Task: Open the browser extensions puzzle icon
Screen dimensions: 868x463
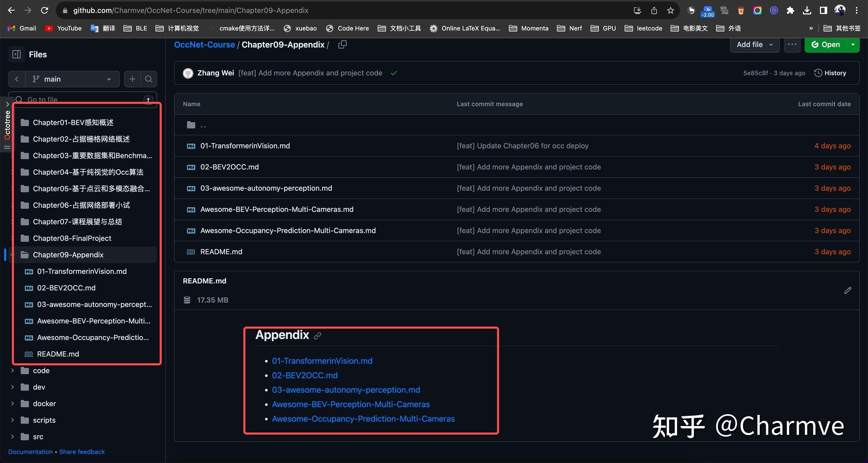Action: coord(790,10)
